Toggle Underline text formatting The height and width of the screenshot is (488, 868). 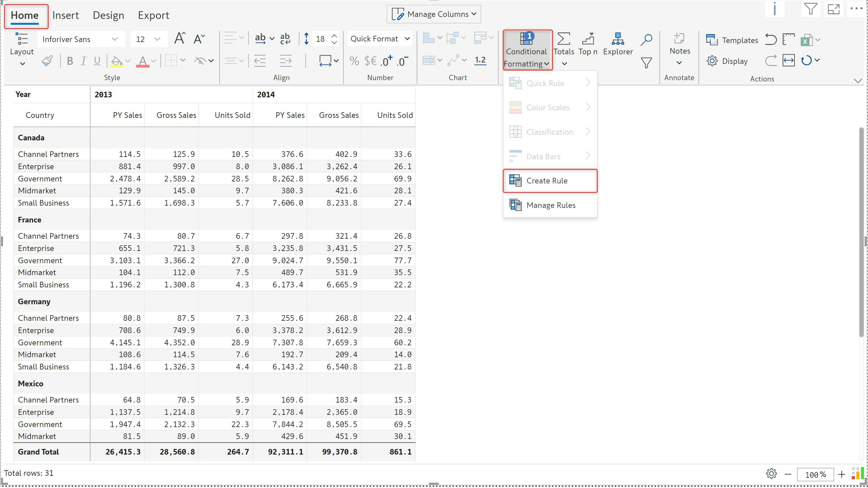pyautogui.click(x=97, y=61)
